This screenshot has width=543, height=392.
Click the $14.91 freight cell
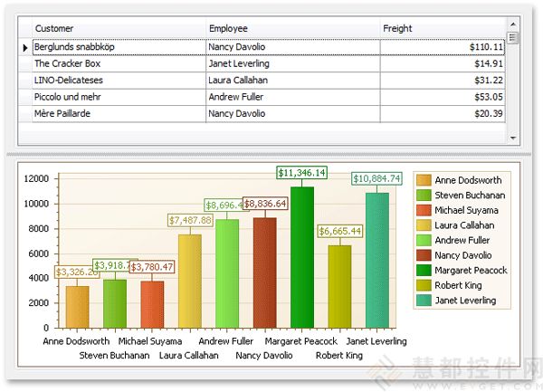(x=442, y=63)
